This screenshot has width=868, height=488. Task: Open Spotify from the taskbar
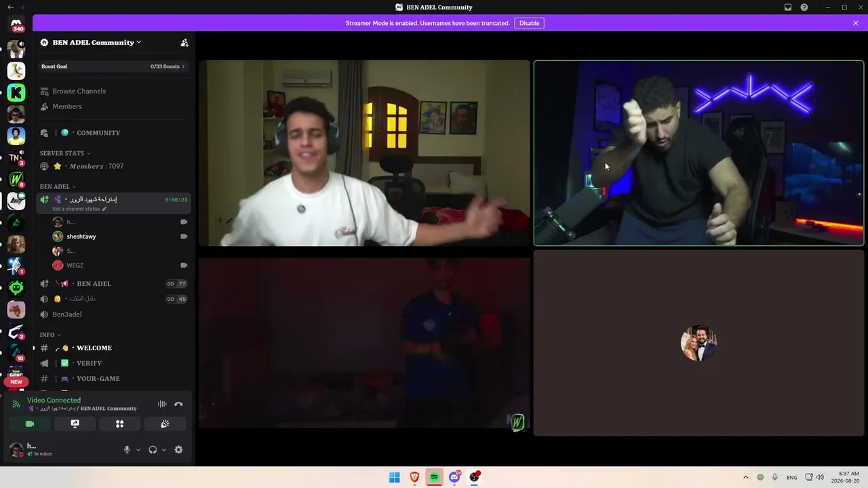tap(434, 477)
